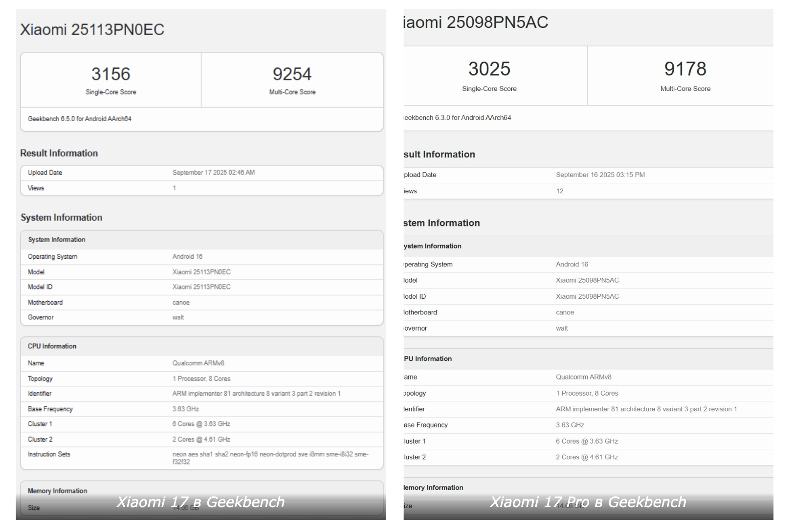
Task: Click the Result Information heading on the left
Action: (x=59, y=154)
